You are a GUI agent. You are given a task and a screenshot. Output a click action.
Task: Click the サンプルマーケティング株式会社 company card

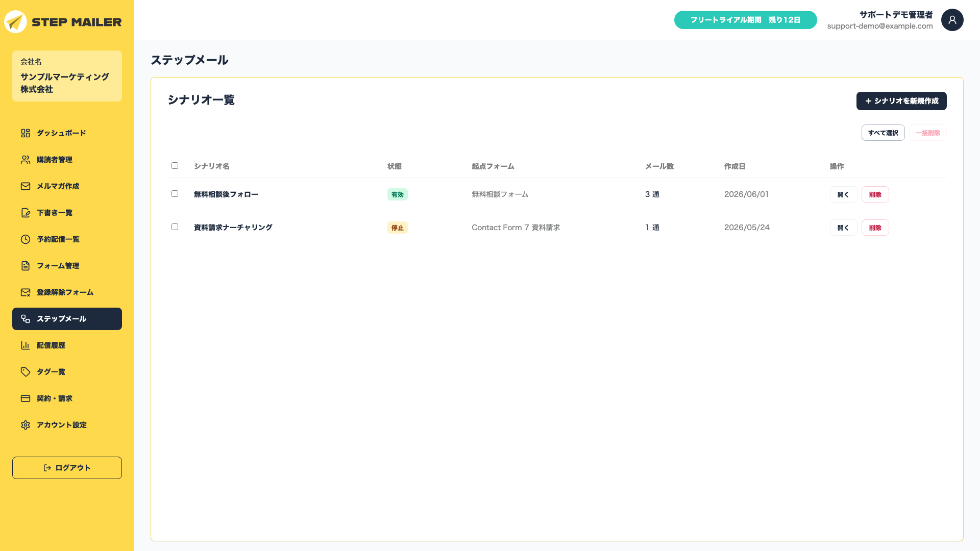(x=67, y=76)
